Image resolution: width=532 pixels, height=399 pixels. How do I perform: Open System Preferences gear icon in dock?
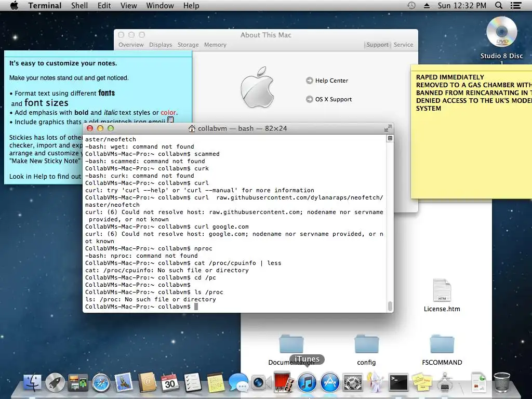[353, 382]
